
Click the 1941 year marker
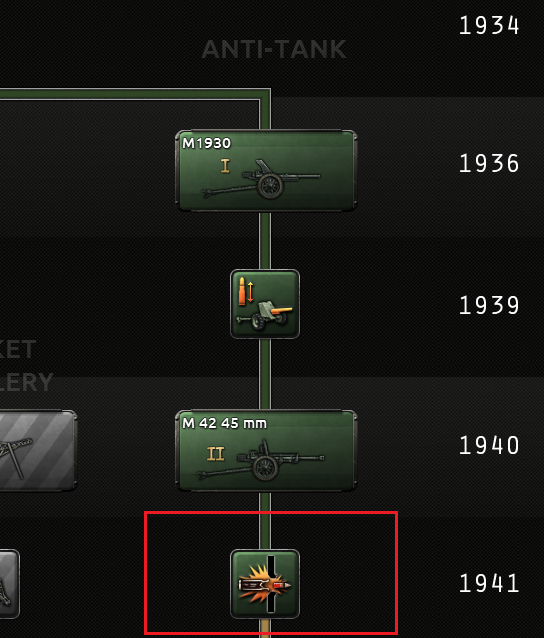[489, 583]
